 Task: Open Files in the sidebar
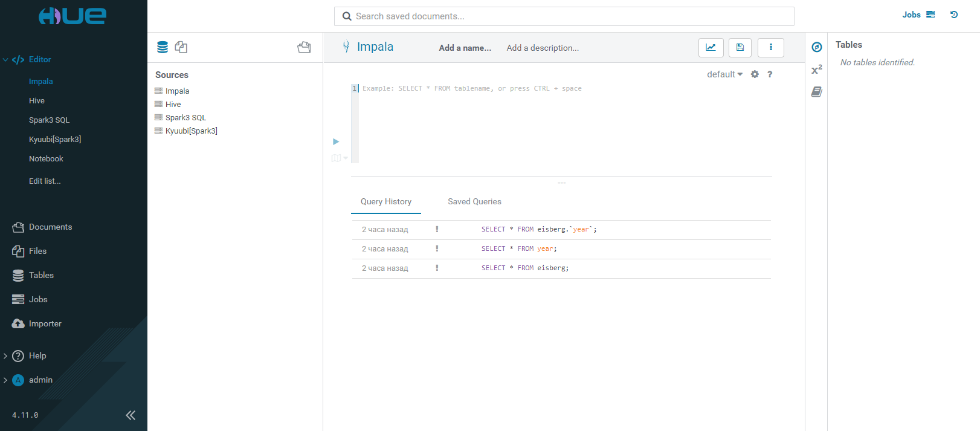[30, 251]
